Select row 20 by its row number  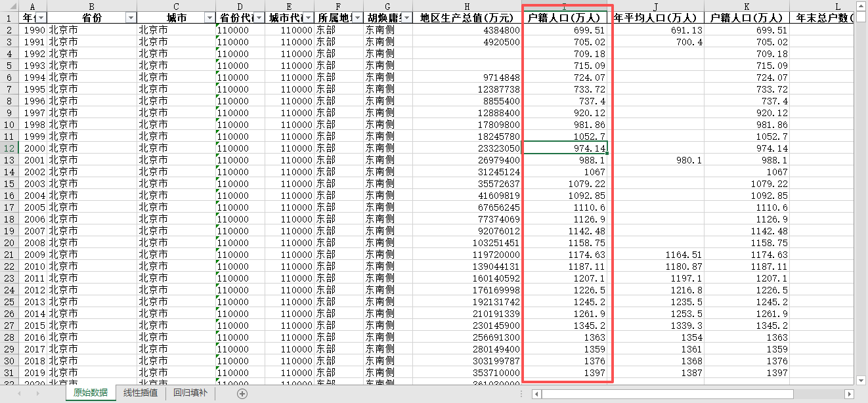(9, 243)
